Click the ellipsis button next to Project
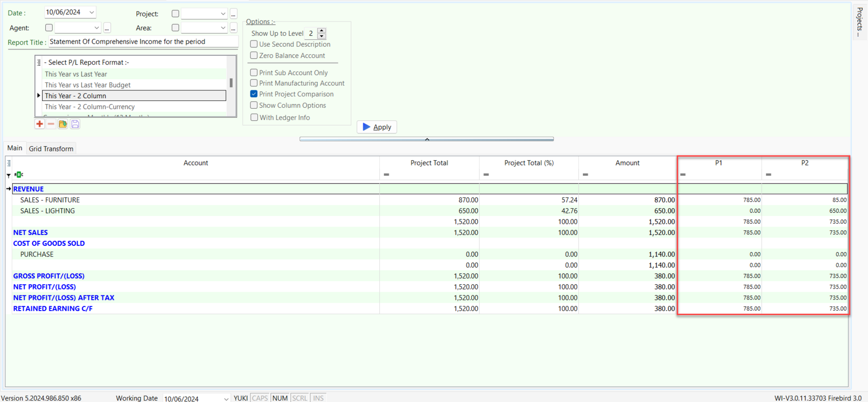The image size is (868, 402). point(234,14)
